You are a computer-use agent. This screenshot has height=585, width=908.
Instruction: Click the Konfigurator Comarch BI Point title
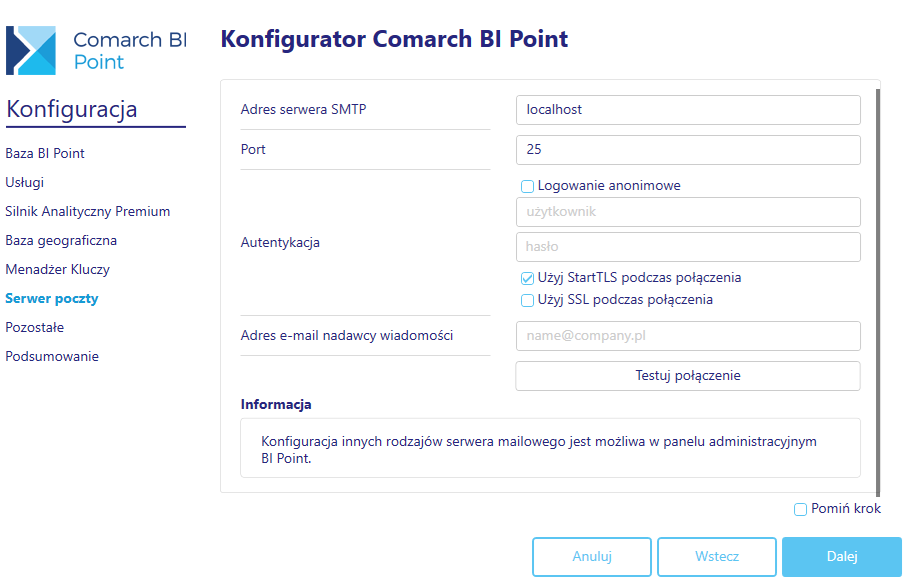click(x=394, y=39)
